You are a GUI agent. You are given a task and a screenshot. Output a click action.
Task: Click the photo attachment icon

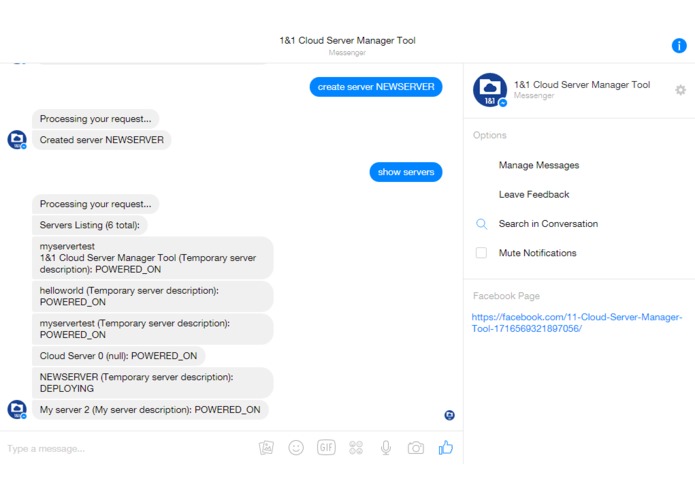tap(266, 448)
